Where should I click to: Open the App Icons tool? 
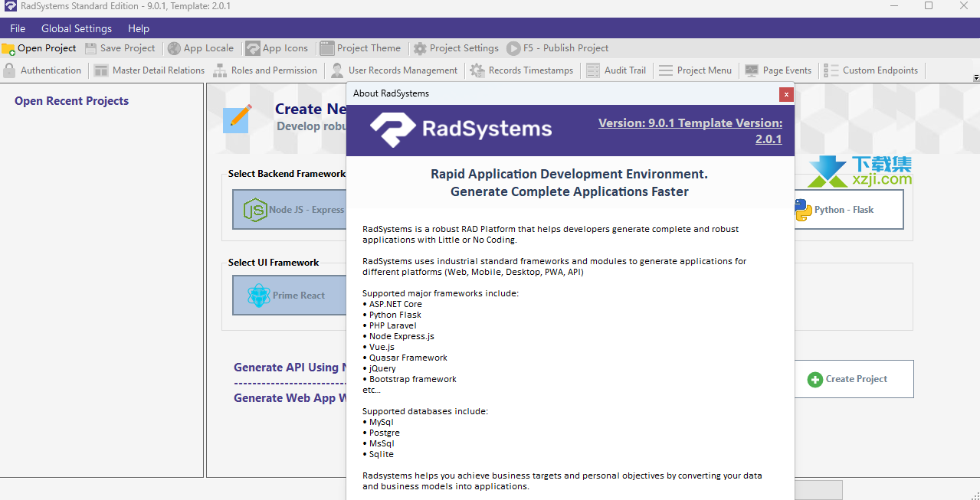point(277,48)
